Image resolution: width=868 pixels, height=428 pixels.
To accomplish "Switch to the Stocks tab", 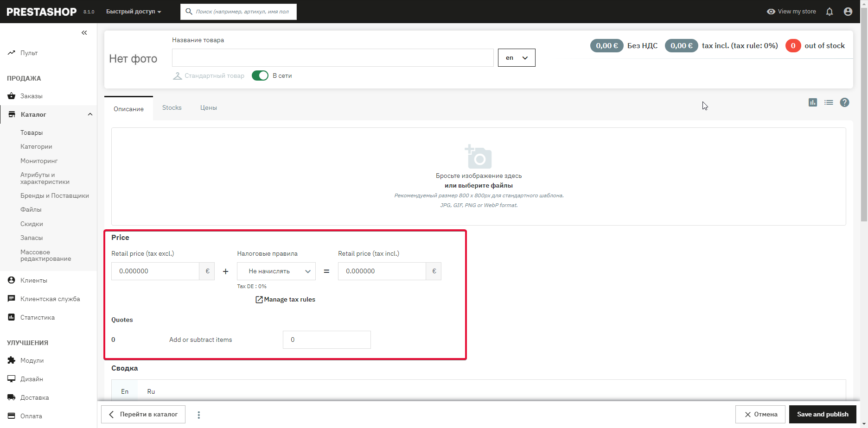I will point(172,107).
